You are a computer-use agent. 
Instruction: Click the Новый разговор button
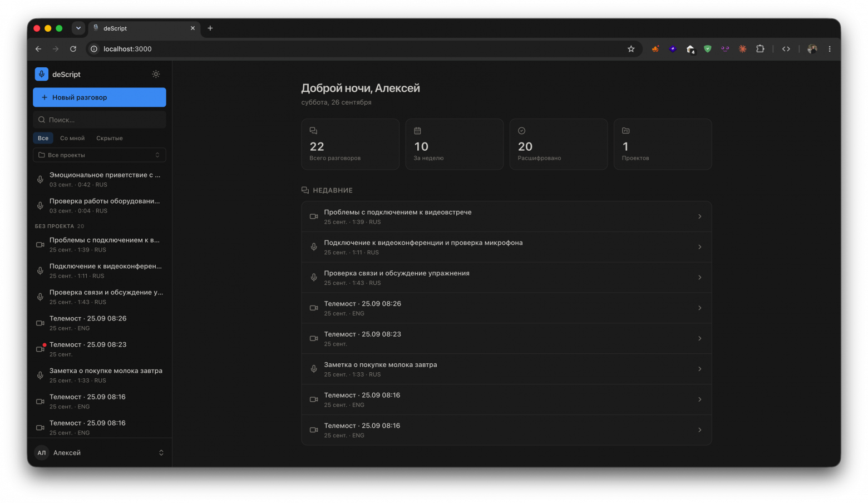pyautogui.click(x=100, y=97)
